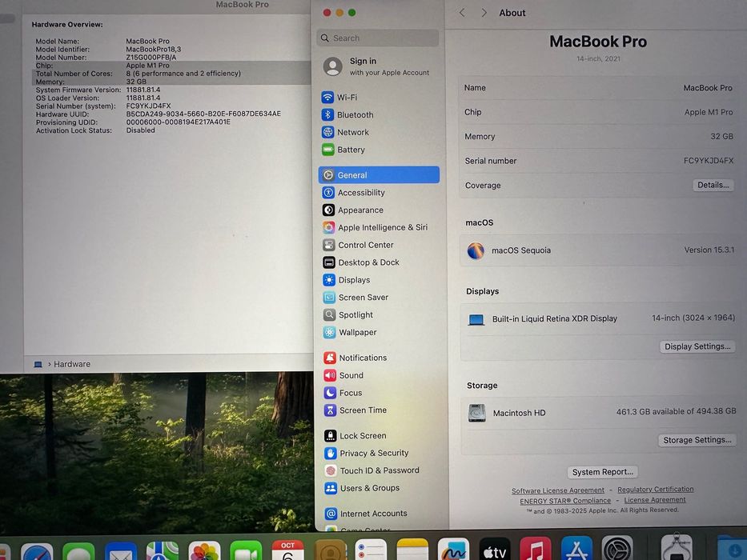This screenshot has width=747, height=560.
Task: Open the ENERGY STAR Compliance link
Action: coord(565,501)
